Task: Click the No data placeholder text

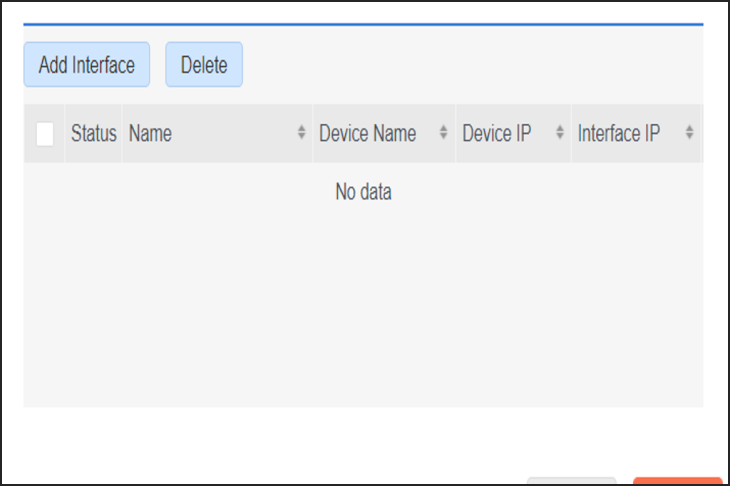Action: (363, 192)
